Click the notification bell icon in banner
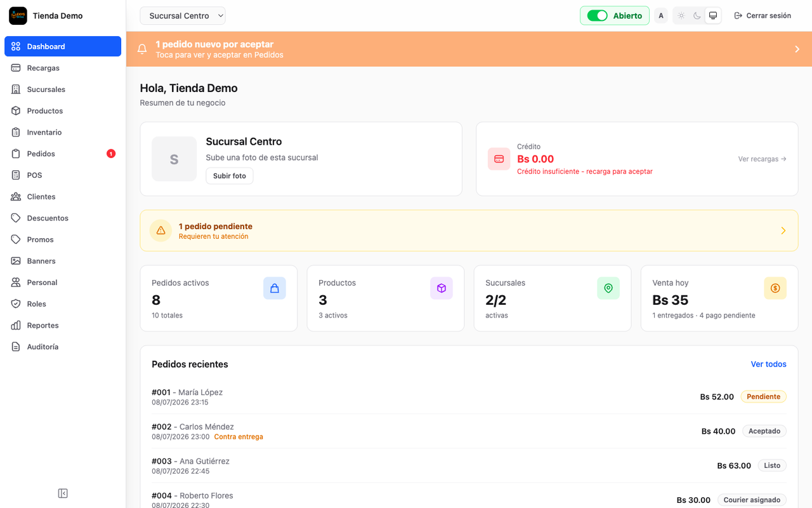 point(142,49)
